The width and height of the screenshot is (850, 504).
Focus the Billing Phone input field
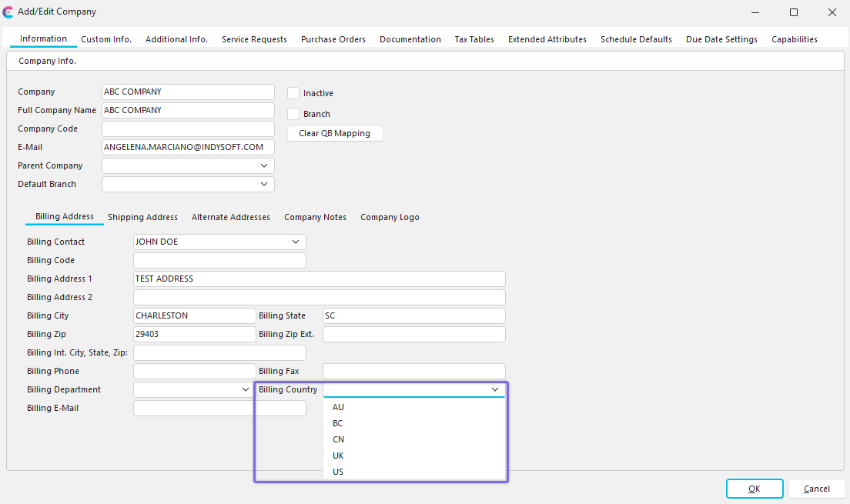tap(194, 372)
